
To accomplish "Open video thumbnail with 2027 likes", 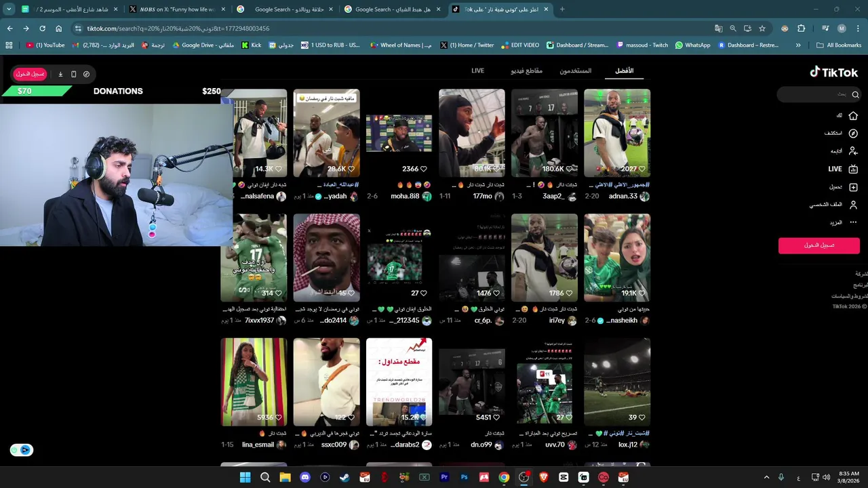I will 617,133.
